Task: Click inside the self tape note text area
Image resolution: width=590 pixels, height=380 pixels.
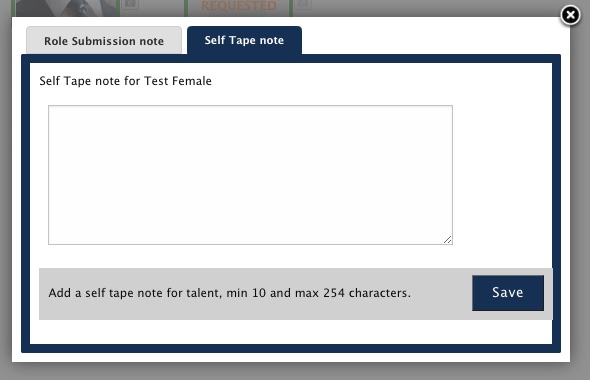Action: click(x=250, y=175)
